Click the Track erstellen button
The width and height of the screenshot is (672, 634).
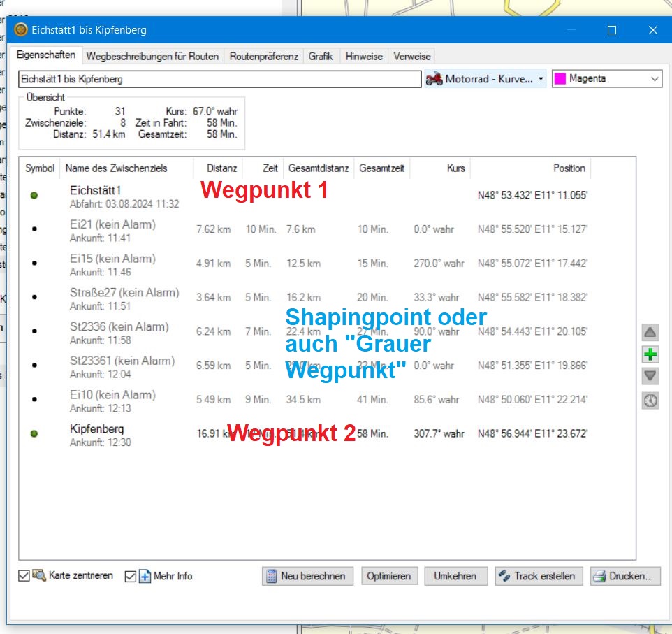click(539, 576)
